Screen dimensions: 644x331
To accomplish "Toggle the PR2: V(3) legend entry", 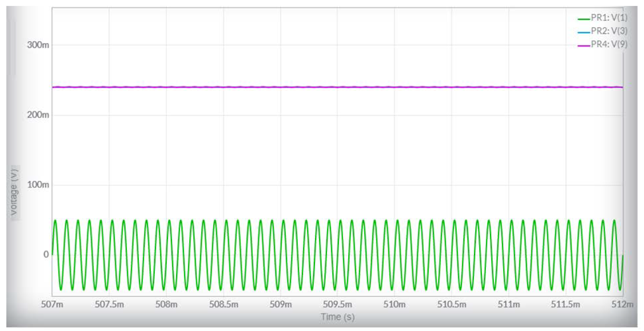I will (609, 31).
